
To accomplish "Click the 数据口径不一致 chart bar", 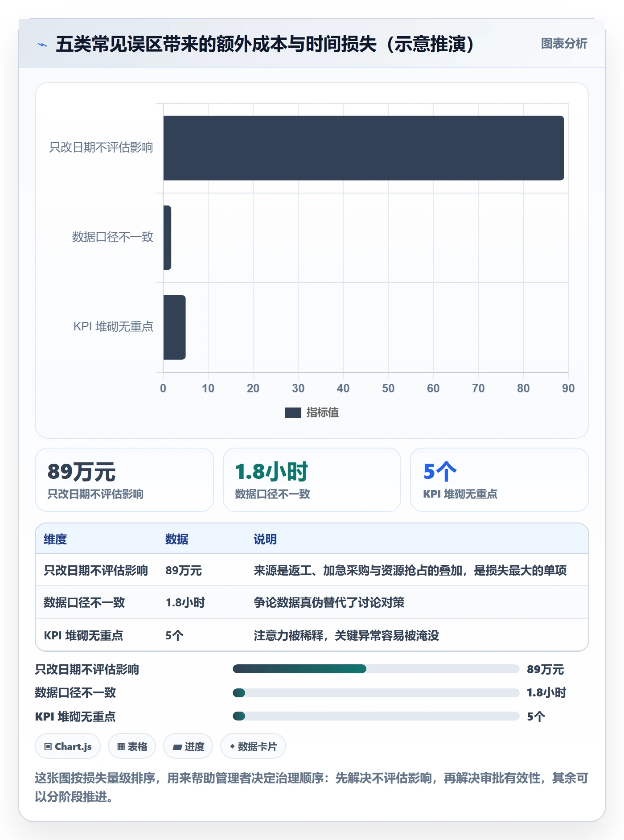I will click(x=167, y=238).
